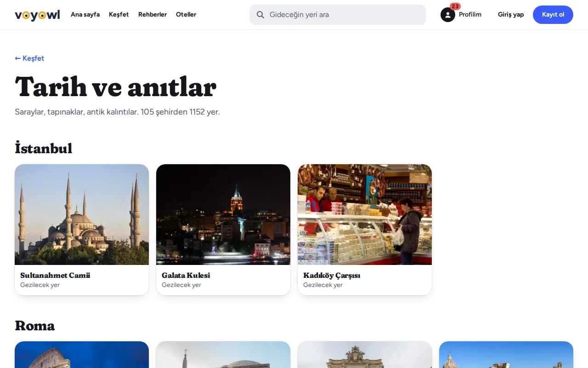
Task: Open the Kadıköy Çarşısı market photo
Action: tap(365, 214)
